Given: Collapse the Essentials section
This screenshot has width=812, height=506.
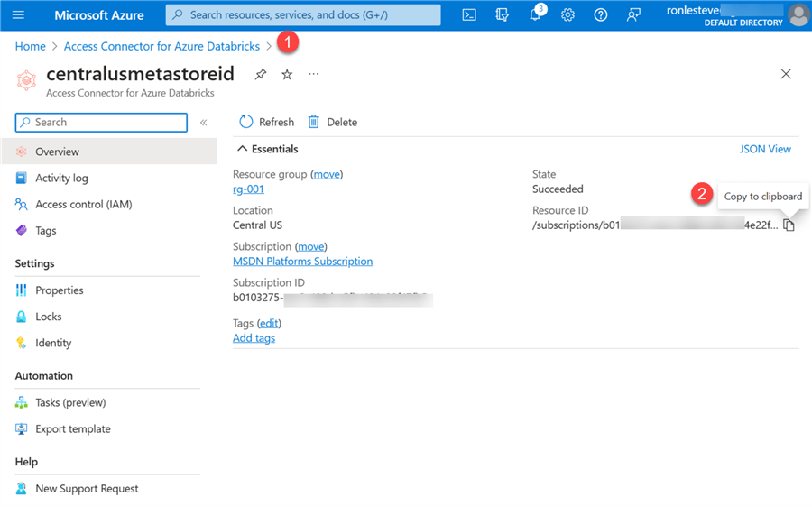Looking at the screenshot, I should pos(242,149).
